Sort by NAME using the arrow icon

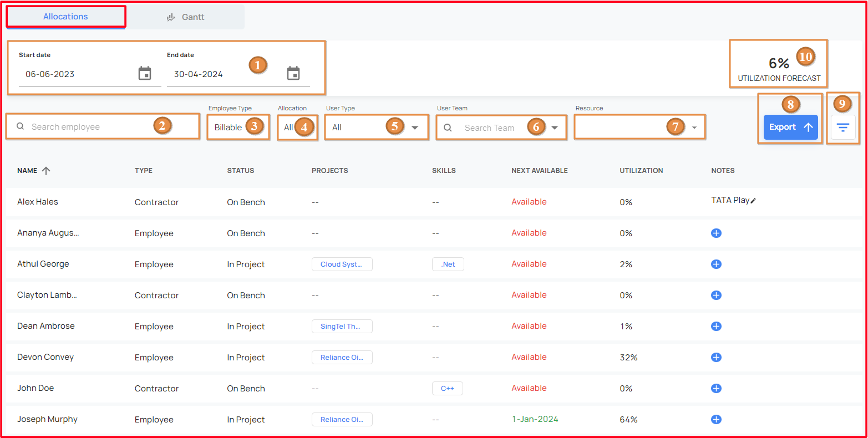(x=46, y=171)
